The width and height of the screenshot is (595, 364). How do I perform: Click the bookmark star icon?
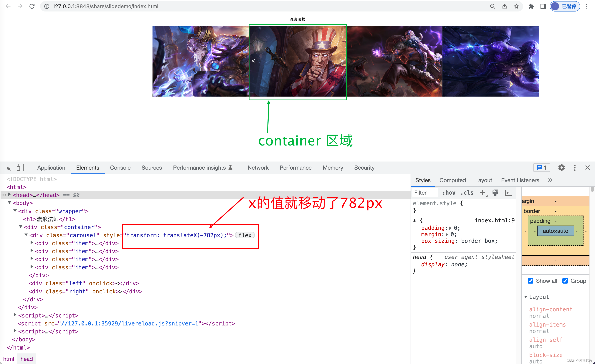tap(516, 6)
